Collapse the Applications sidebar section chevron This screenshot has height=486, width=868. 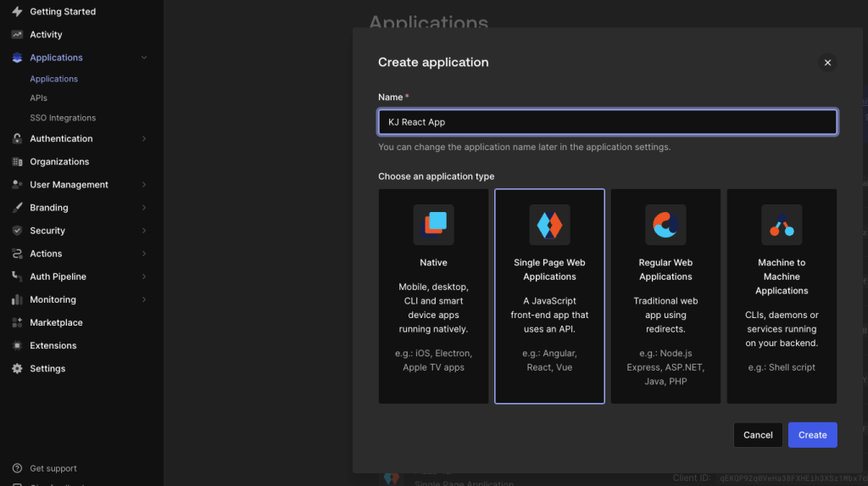(x=144, y=58)
